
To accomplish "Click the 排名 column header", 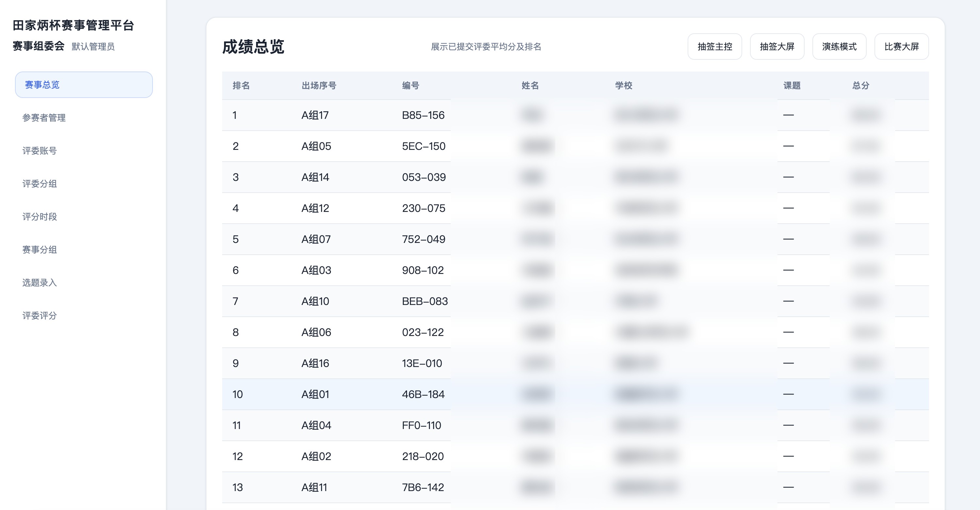I will 241,86.
